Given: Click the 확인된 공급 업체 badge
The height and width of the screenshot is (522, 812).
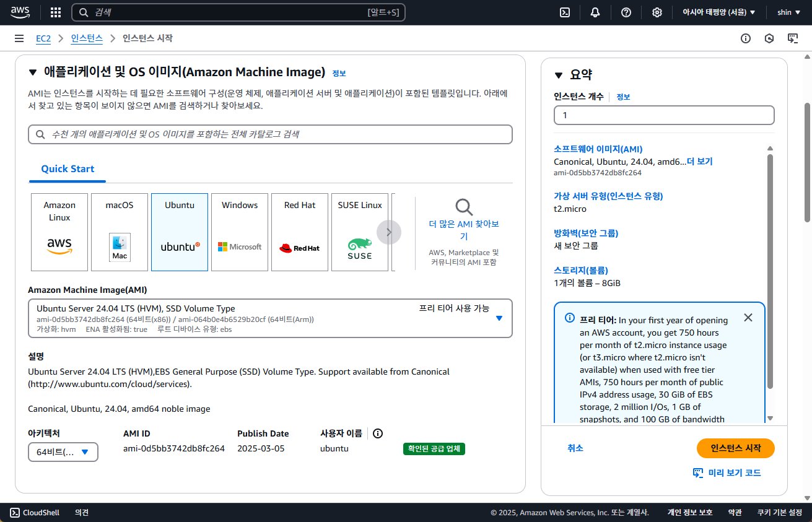Looking at the screenshot, I should (x=434, y=449).
